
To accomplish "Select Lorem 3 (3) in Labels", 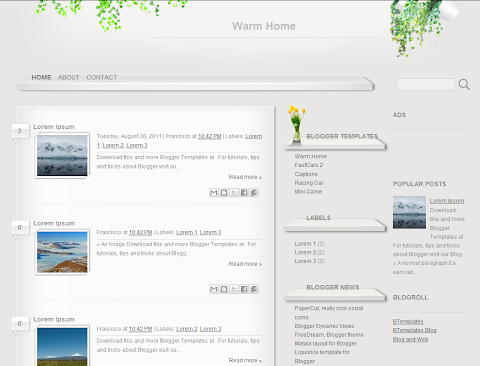I will pos(309,261).
